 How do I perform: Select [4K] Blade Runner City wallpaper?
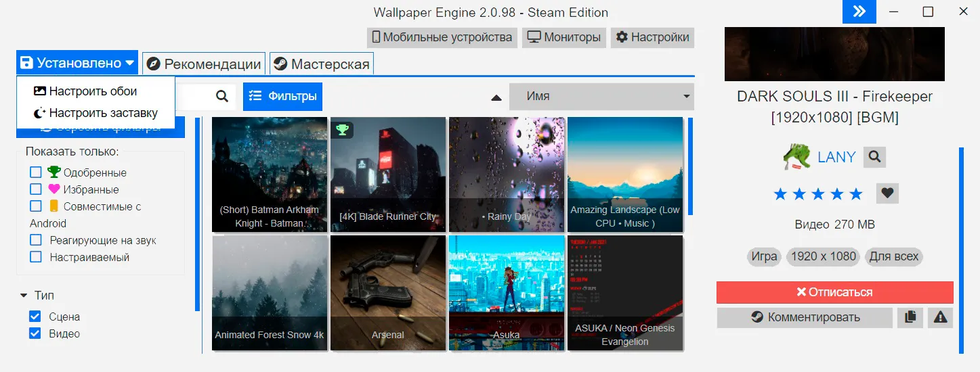[388, 175]
